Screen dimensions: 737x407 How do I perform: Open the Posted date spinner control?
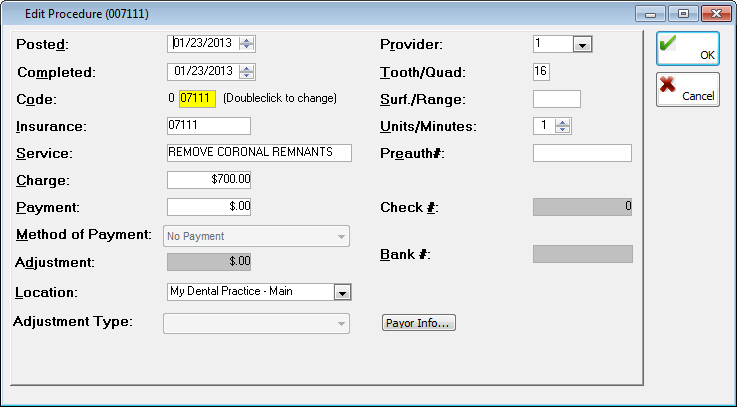(x=247, y=43)
